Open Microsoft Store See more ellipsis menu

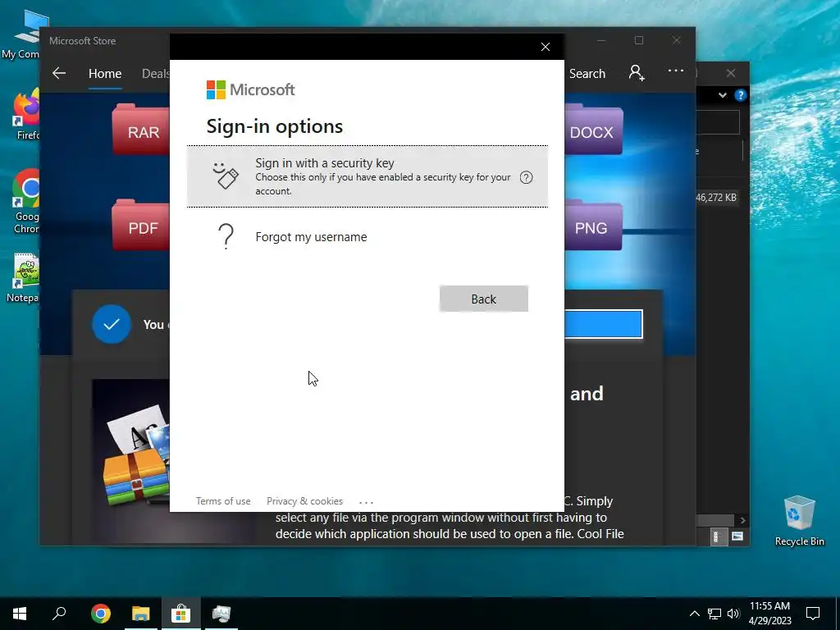point(676,71)
